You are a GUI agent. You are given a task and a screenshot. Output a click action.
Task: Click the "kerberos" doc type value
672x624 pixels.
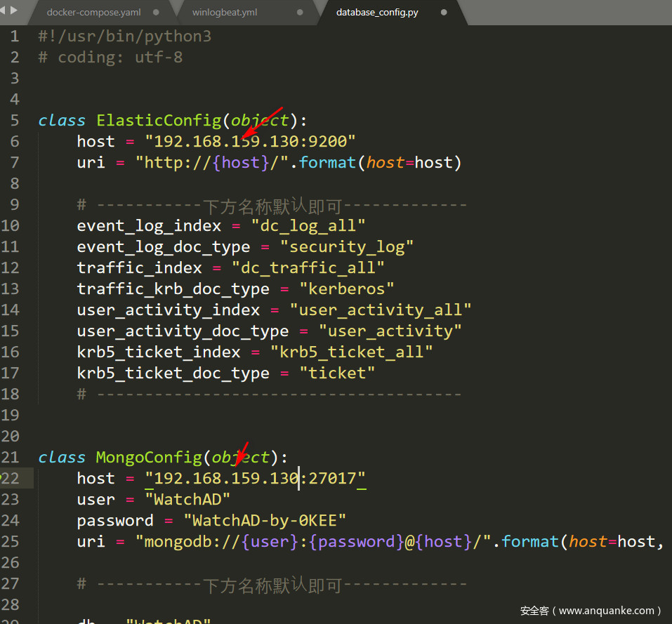(x=346, y=288)
